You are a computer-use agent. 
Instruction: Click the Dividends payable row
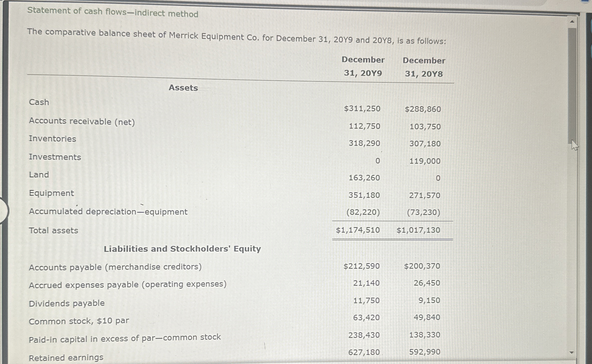pyautogui.click(x=66, y=303)
